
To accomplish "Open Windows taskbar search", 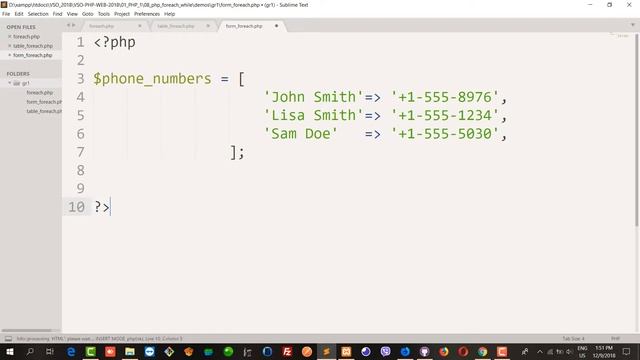I will [30, 351].
